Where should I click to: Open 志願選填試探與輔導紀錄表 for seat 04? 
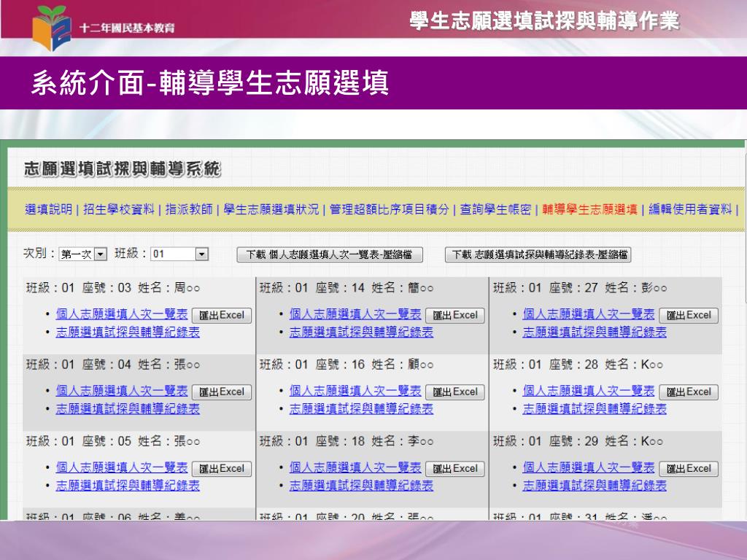[128, 408]
